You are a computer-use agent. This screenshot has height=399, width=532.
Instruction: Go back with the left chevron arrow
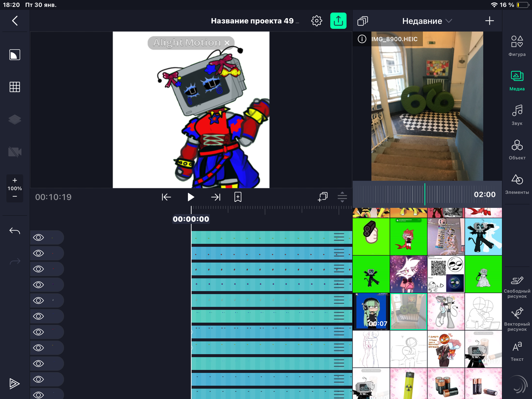(x=15, y=20)
